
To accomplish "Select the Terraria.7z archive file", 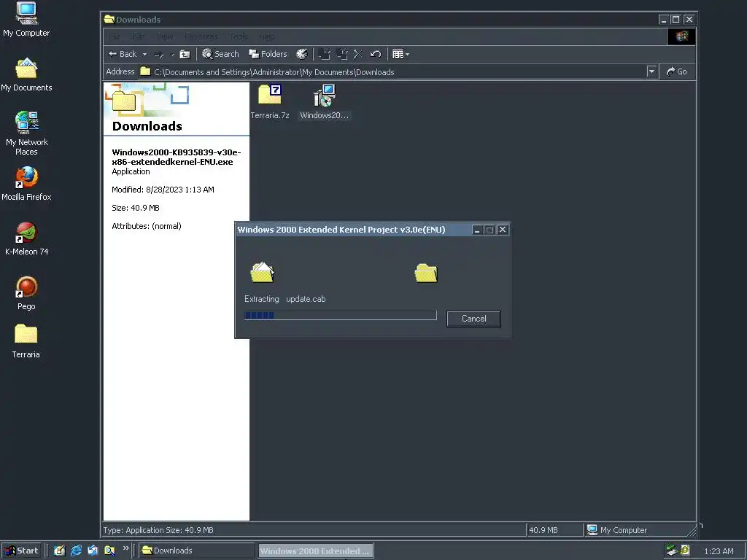I will [270, 101].
